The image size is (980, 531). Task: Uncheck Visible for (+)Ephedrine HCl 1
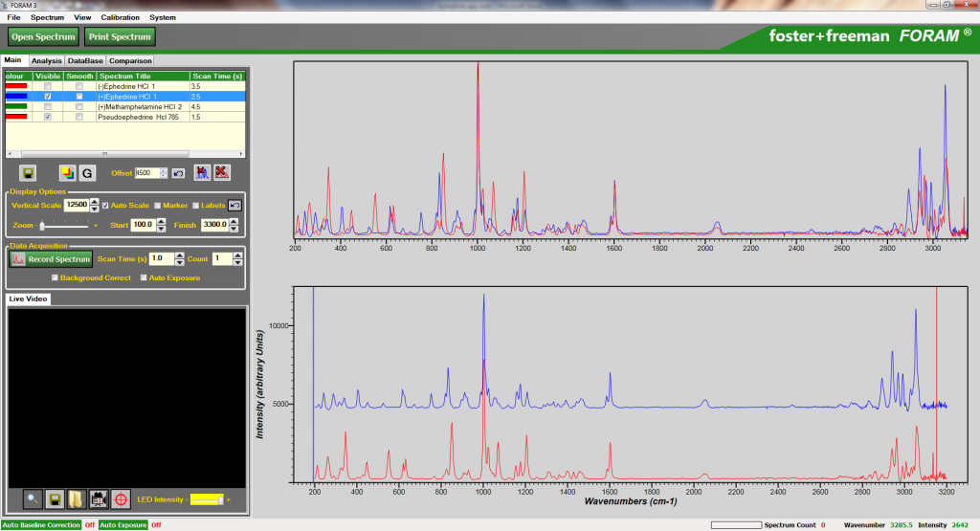coord(48,97)
